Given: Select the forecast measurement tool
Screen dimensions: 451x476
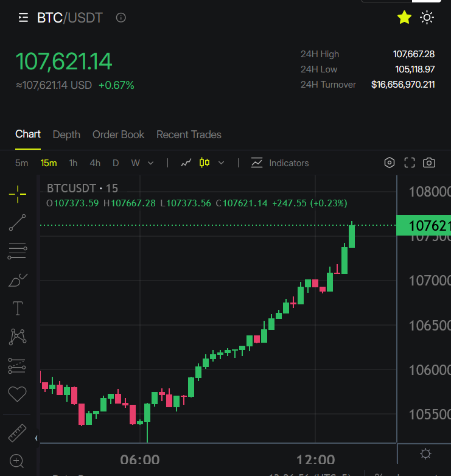Looking at the screenshot, I should point(17,365).
